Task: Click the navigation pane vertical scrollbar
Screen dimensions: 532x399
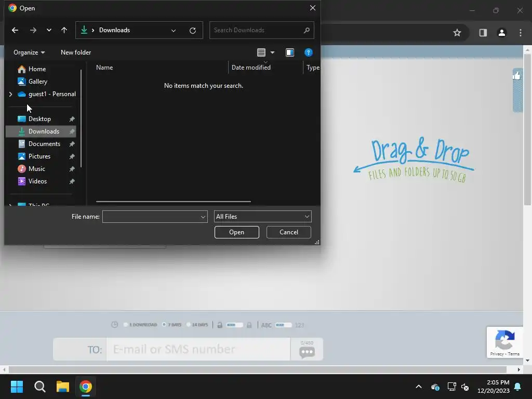Action: point(81,118)
